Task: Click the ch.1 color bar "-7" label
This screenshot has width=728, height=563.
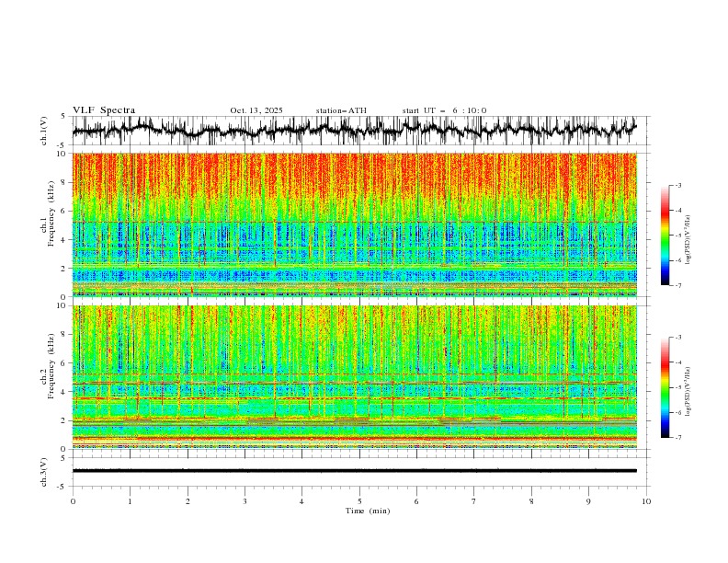Action: tap(677, 285)
